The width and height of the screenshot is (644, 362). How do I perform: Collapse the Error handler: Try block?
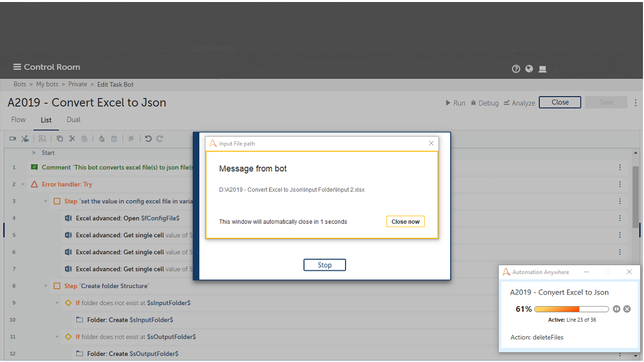click(23, 185)
